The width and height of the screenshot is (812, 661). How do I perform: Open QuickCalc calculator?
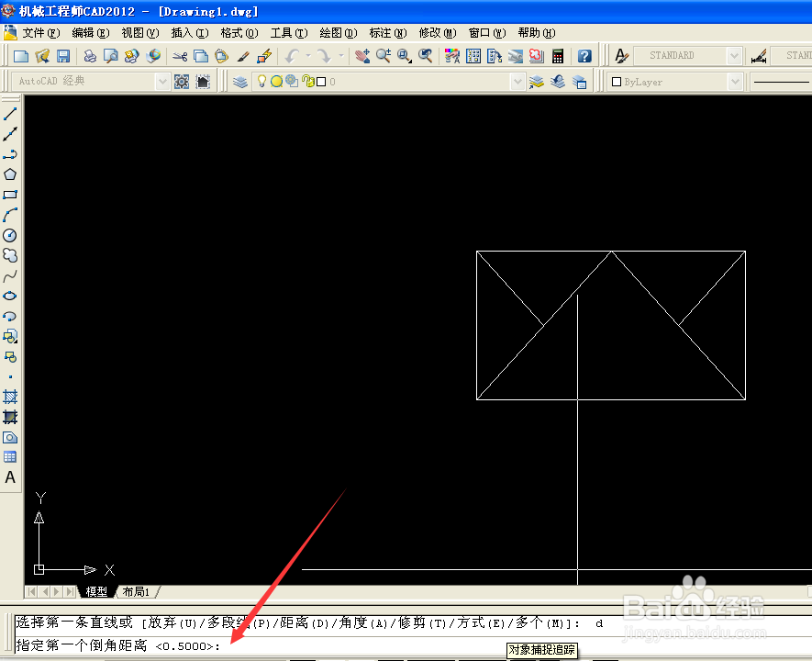tap(558, 56)
